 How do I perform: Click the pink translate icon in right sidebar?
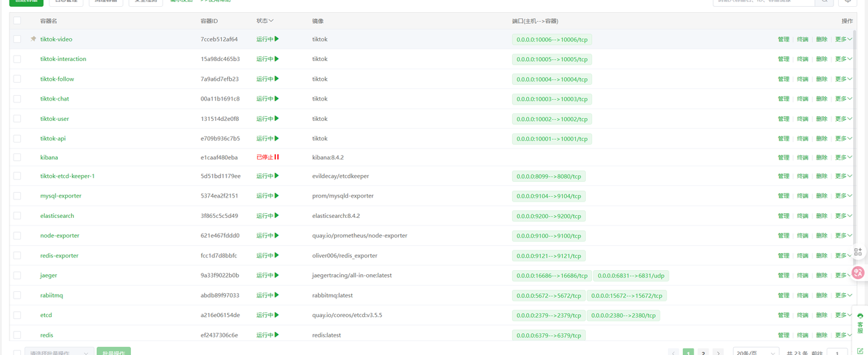(x=859, y=273)
